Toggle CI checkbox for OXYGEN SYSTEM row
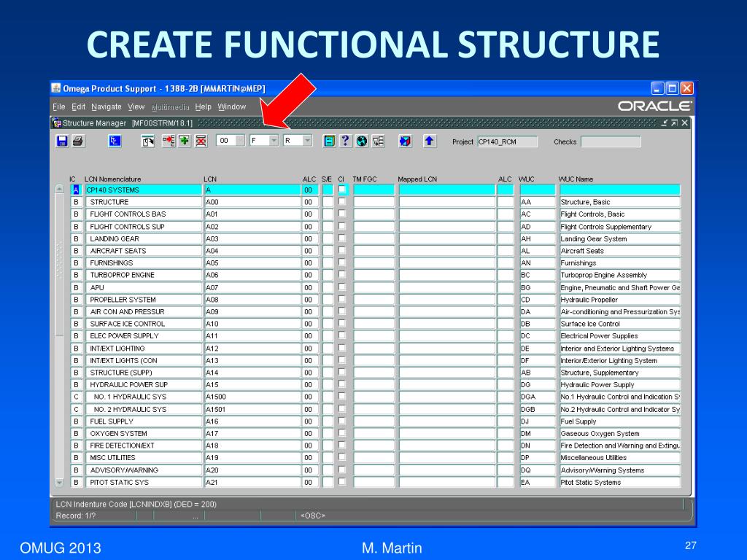747x560 pixels. pos(342,433)
